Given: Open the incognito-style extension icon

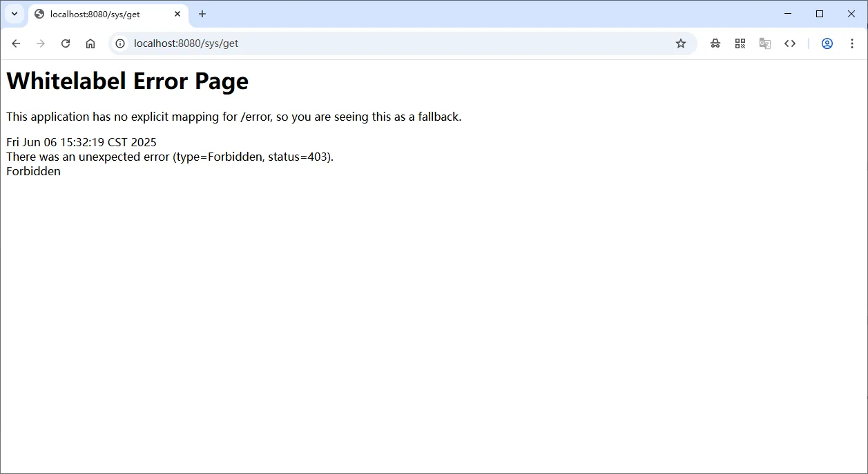Looking at the screenshot, I should tap(715, 43).
